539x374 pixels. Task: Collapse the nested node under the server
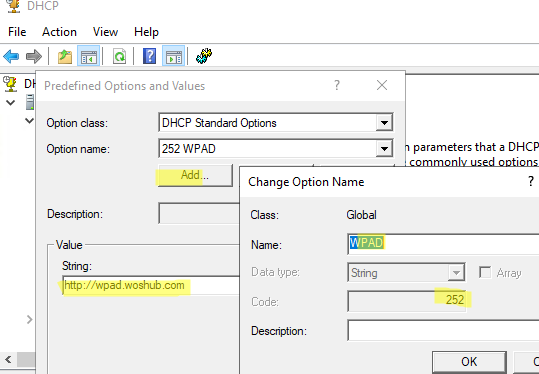click(30, 121)
